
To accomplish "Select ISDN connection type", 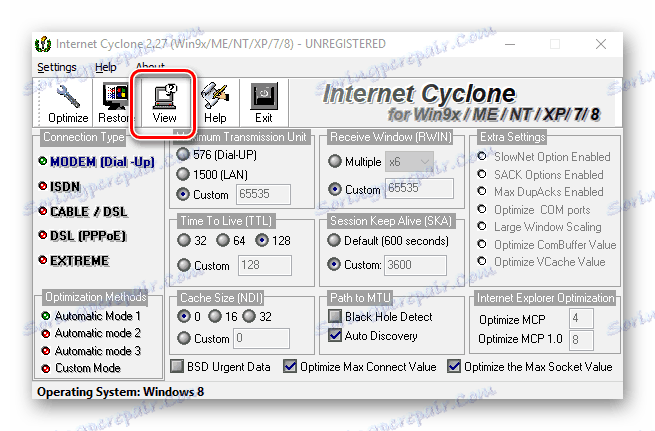I will click(x=59, y=186).
